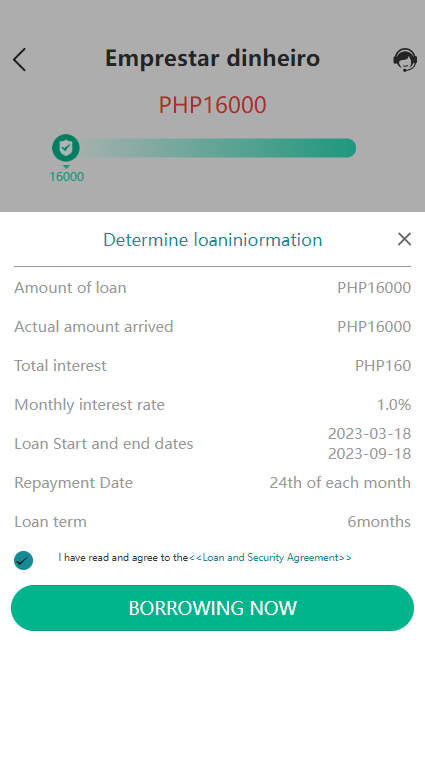Open customer support headset icon
Image resolution: width=425 pixels, height=775 pixels.
coord(405,60)
